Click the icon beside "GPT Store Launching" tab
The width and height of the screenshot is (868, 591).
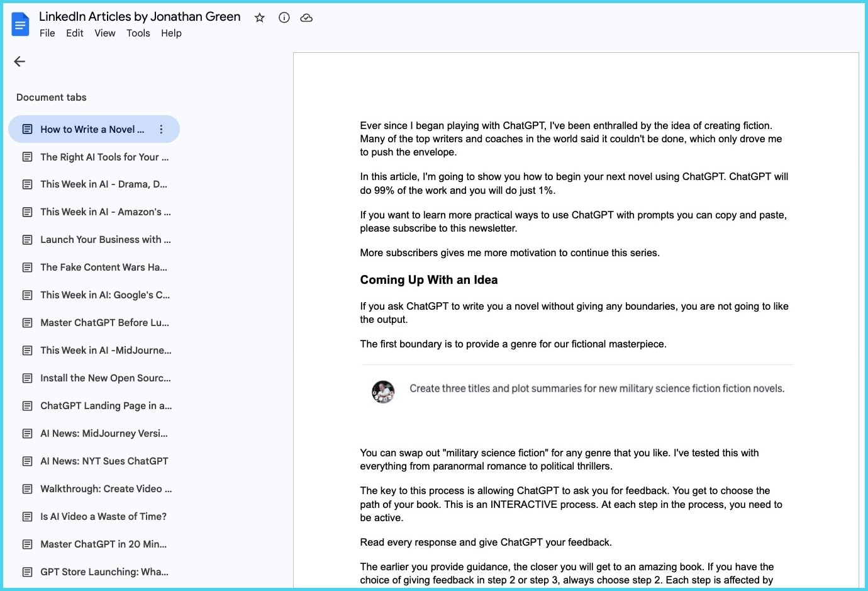tap(26, 571)
